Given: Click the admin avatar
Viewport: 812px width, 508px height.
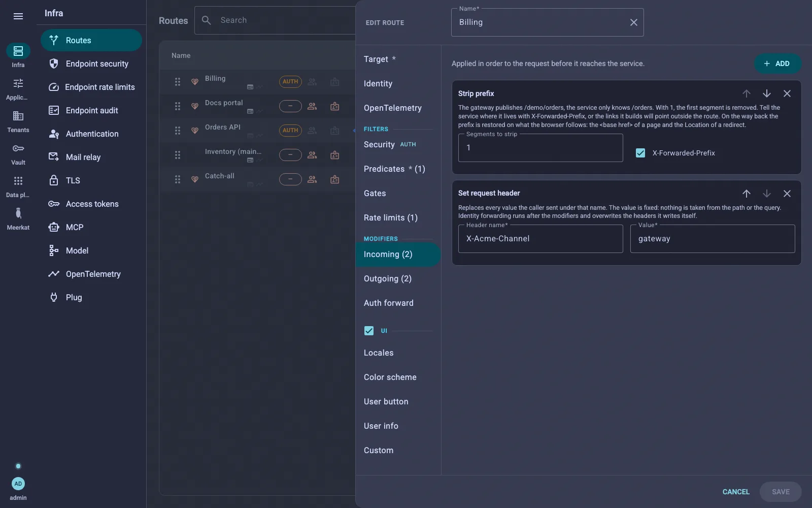Looking at the screenshot, I should tap(18, 484).
